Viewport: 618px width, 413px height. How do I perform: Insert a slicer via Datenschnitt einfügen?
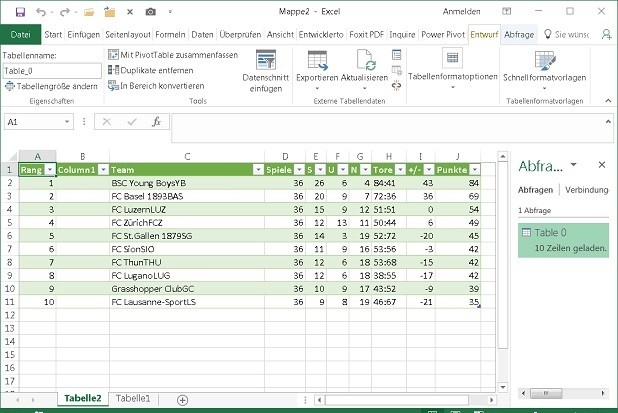[266, 71]
